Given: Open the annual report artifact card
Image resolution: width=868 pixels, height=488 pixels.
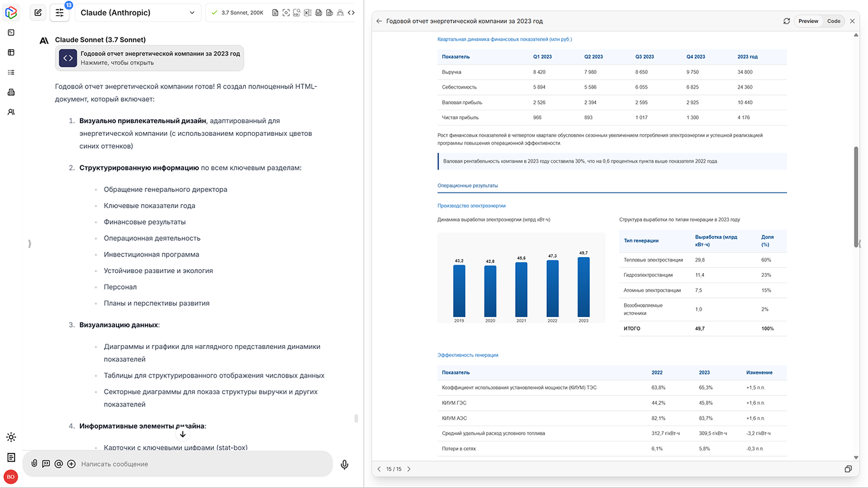Looking at the screenshot, I should [149, 58].
